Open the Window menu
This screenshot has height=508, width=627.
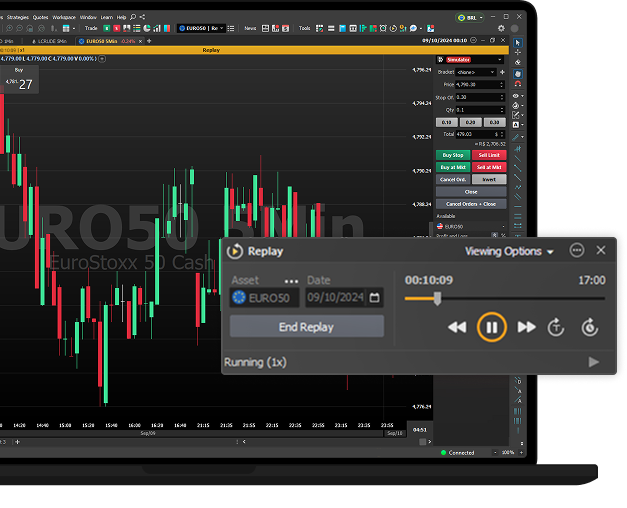(88, 17)
